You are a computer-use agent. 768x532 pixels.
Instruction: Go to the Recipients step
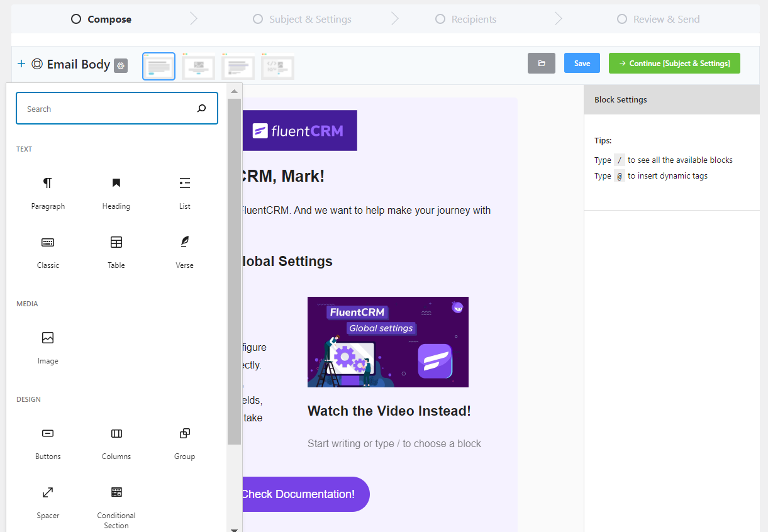coord(465,19)
